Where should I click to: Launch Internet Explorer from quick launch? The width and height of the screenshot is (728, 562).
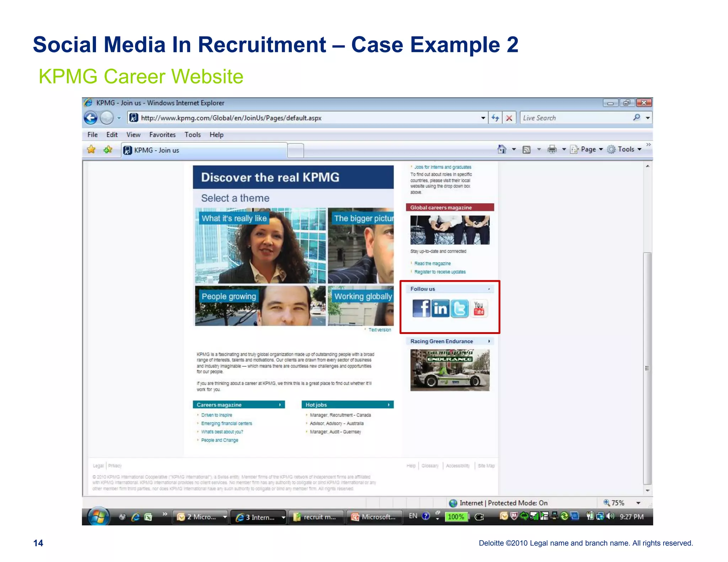pos(135,517)
